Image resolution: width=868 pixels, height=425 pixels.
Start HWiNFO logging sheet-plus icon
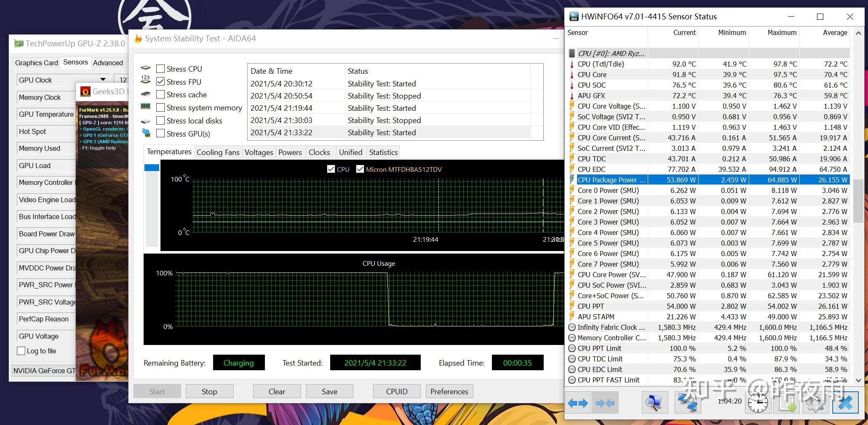(x=786, y=403)
